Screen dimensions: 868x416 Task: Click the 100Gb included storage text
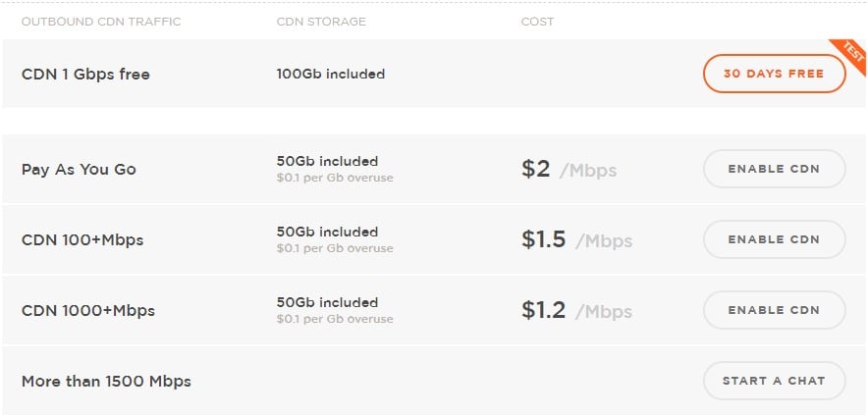(x=331, y=75)
